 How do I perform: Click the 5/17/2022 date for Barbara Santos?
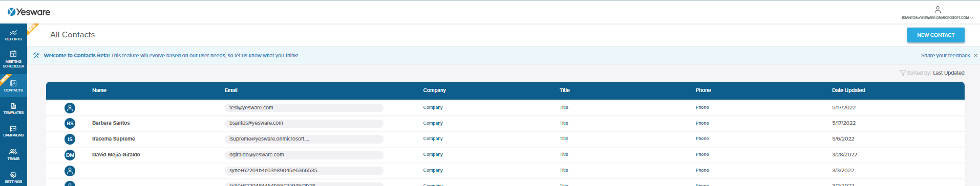[x=844, y=123]
